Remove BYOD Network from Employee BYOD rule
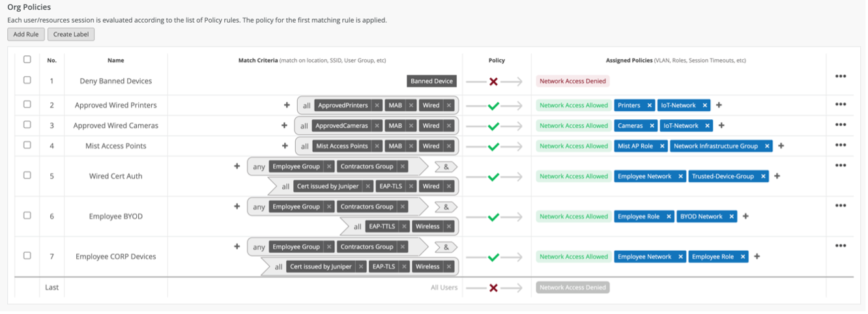This screenshot has width=868, height=314. tap(732, 217)
